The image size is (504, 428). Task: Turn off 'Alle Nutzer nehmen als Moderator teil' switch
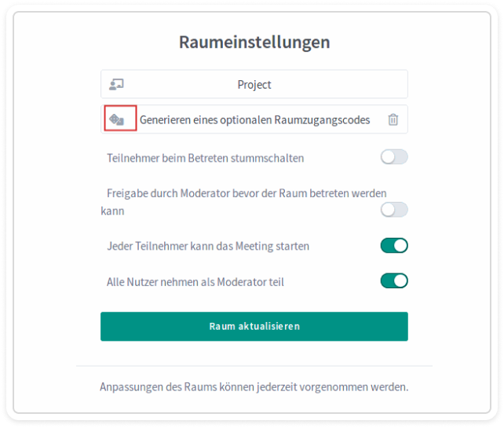394,280
